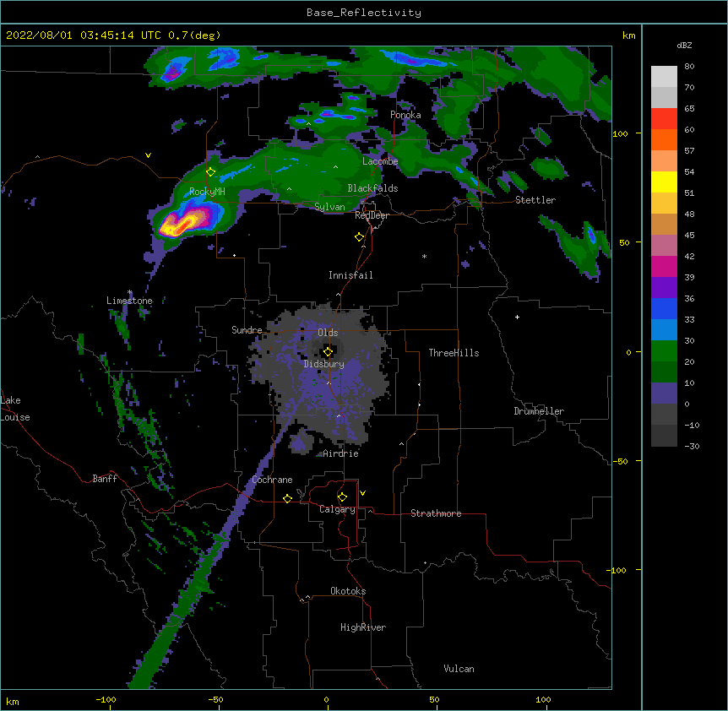The height and width of the screenshot is (711, 728).
Task: Click the dBZ legend heading
Action: click(x=684, y=45)
